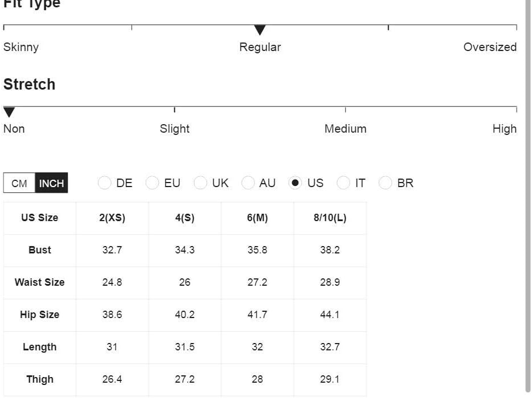The image size is (532, 398).
Task: Click the Waist Size row label
Action: click(x=40, y=282)
